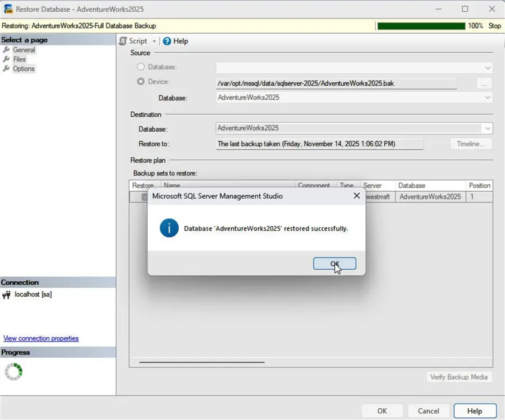Select the Options page
The height and width of the screenshot is (420, 505).
(x=24, y=68)
